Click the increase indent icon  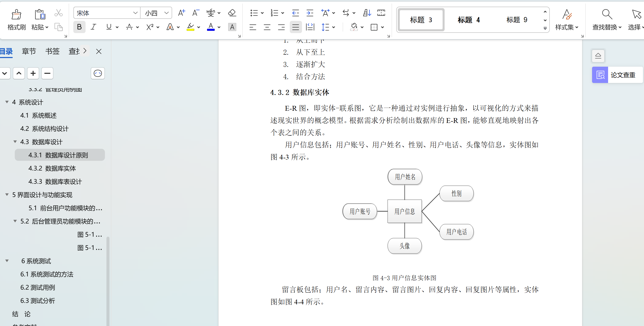[310, 13]
